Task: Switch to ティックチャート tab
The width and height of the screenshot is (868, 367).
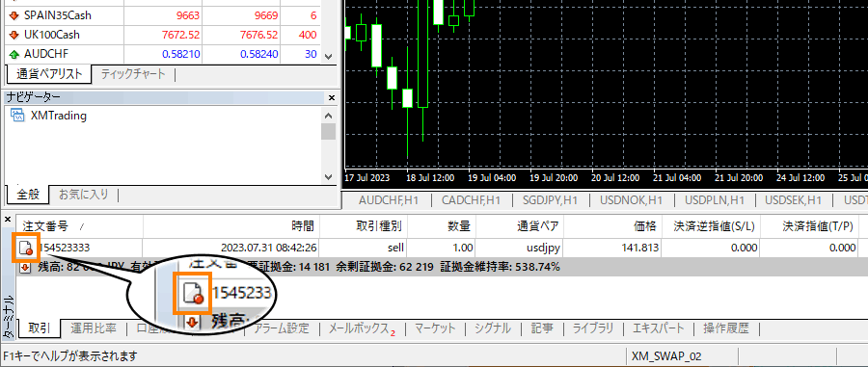Action: (x=133, y=73)
